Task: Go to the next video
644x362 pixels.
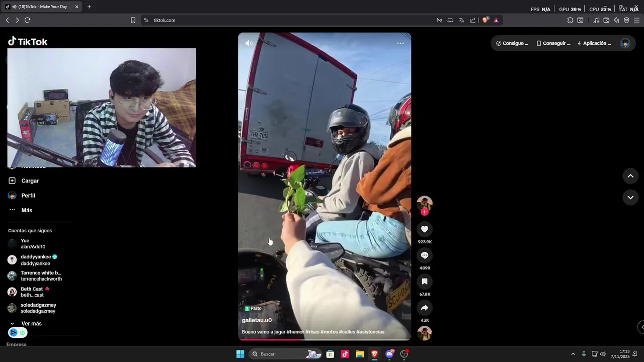Action: 630,198
